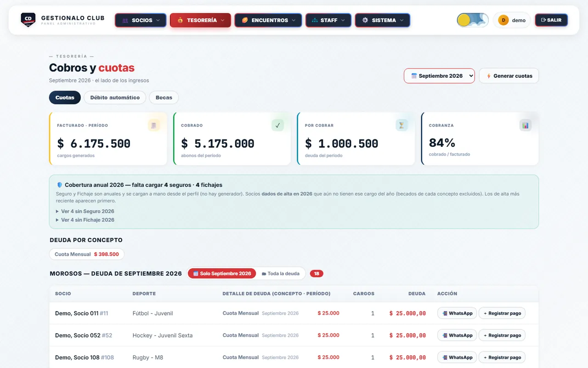This screenshot has width=588, height=368.
Task: Click the people icon in Socios menu
Action: (125, 20)
